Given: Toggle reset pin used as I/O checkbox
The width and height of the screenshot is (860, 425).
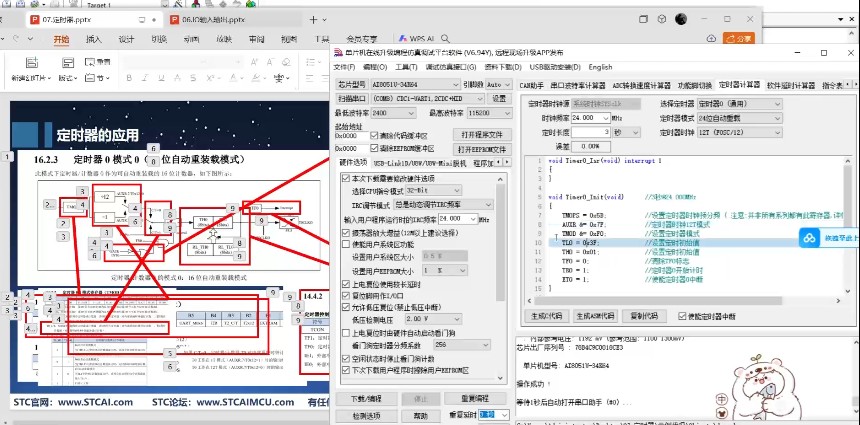Looking at the screenshot, I should click(346, 296).
